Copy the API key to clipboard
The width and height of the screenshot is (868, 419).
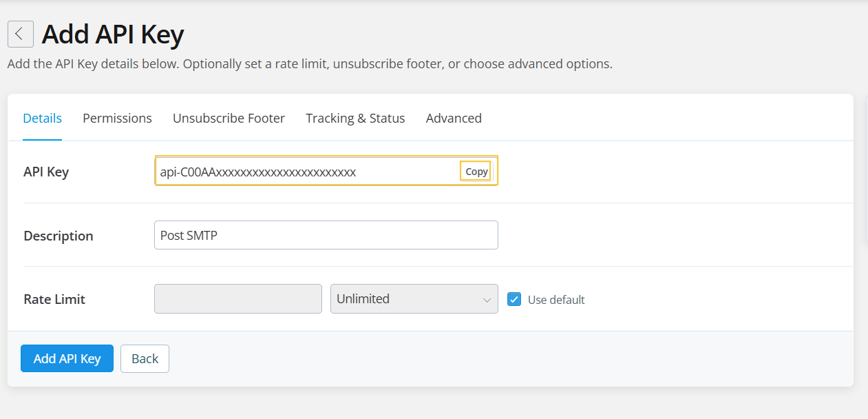(476, 172)
